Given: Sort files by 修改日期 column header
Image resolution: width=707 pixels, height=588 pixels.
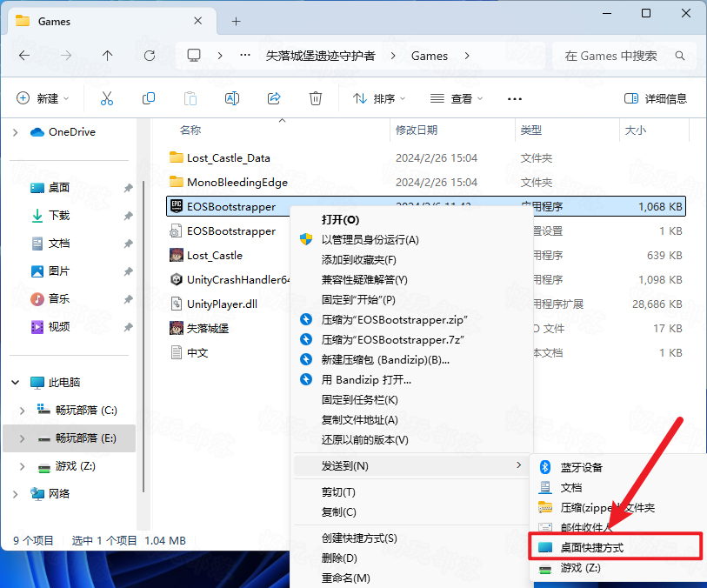Looking at the screenshot, I should 417,130.
